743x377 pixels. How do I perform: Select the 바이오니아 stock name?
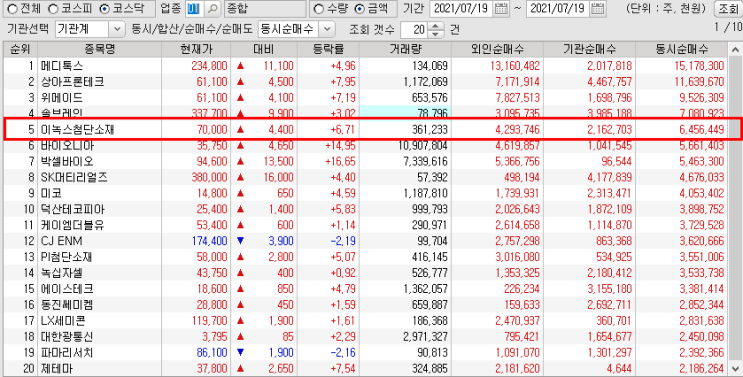click(68, 146)
